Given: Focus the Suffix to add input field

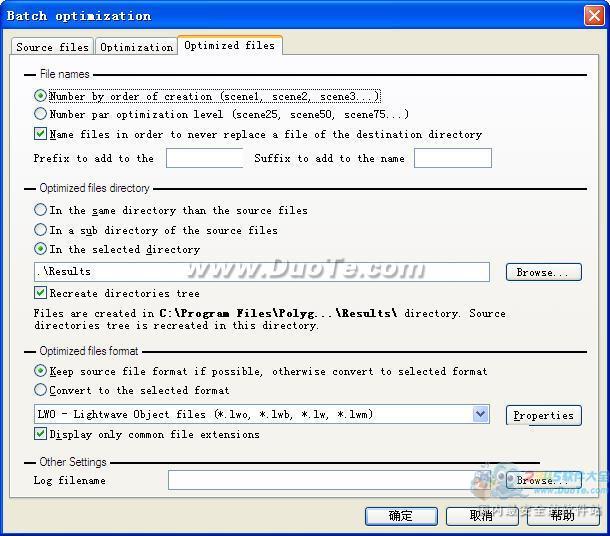Looking at the screenshot, I should [453, 158].
